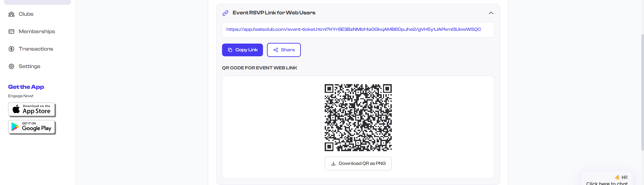The image size is (644, 185).
Task: Click the Engage Now! text
Action: [21, 96]
